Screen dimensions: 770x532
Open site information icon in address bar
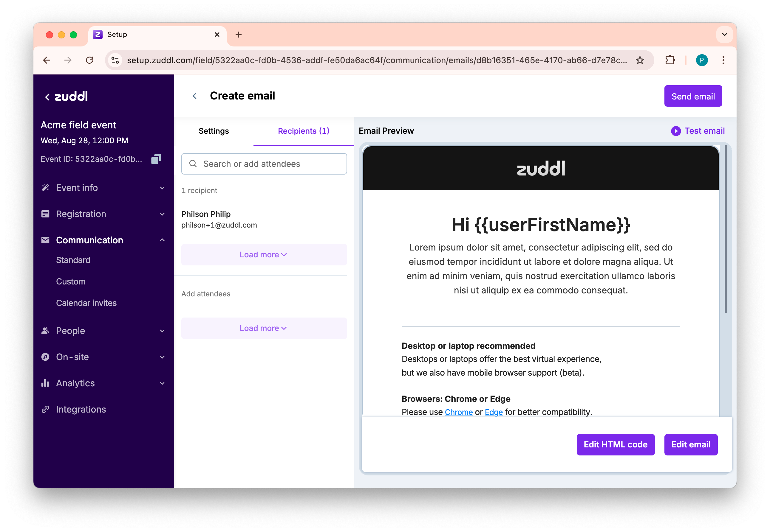tap(115, 60)
